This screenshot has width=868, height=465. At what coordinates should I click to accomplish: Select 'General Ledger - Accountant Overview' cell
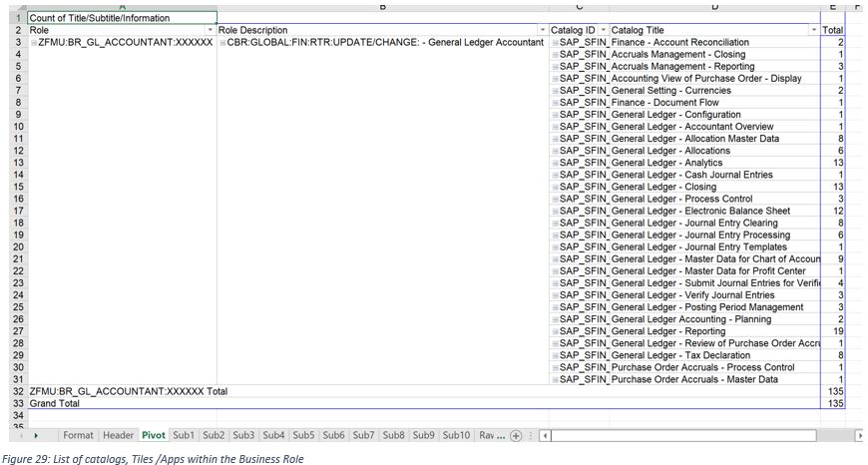714,127
